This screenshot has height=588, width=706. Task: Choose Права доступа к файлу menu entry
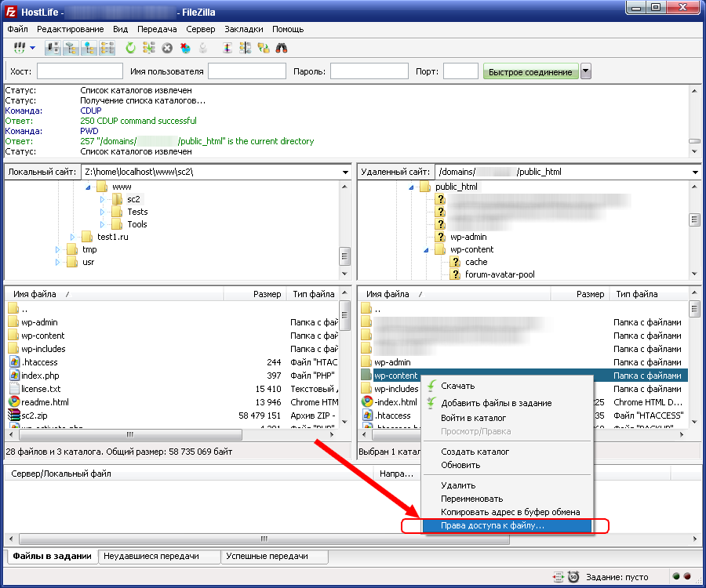(507, 526)
